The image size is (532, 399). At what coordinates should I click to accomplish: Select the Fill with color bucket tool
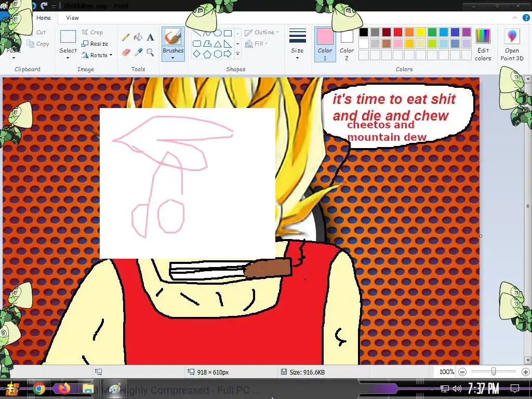(x=138, y=37)
